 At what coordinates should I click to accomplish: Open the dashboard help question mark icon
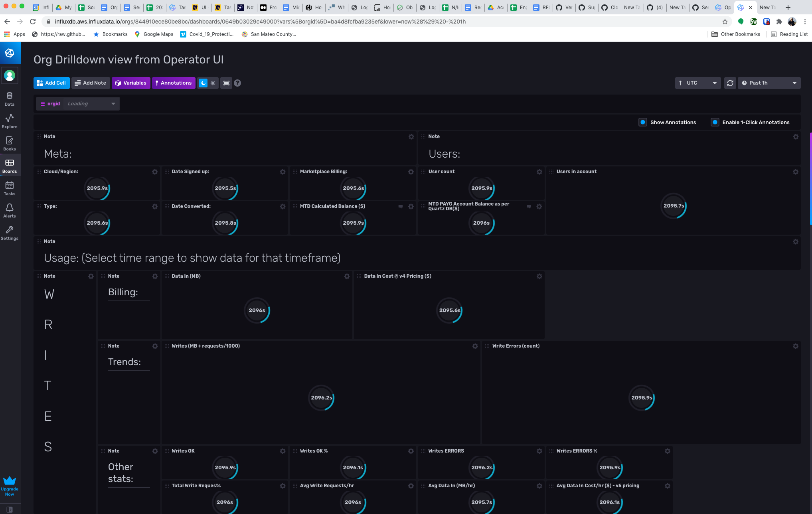237,83
